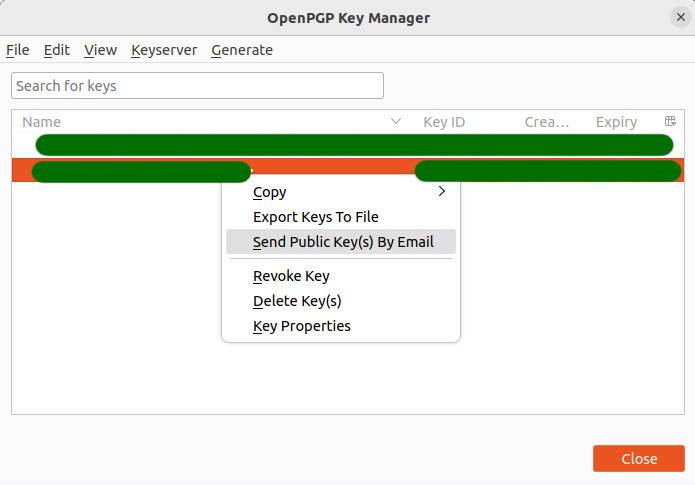The width and height of the screenshot is (695, 485).
Task: Open the column picker icon in table header
Action: coord(670,121)
